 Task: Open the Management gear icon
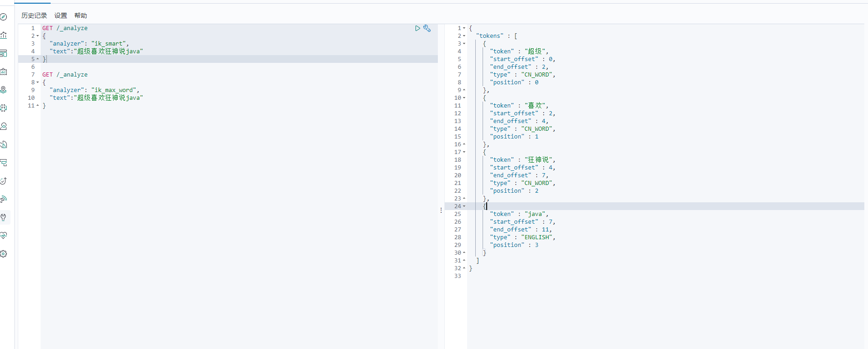click(x=4, y=254)
